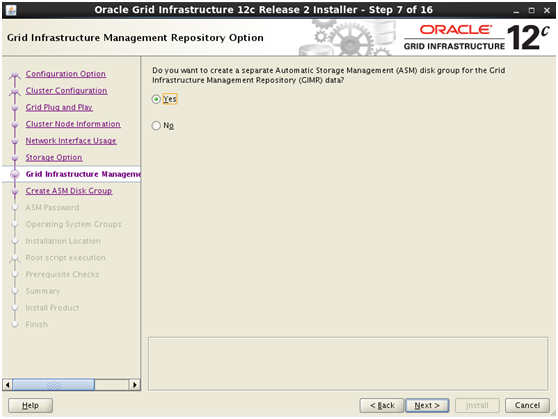This screenshot has width=558, height=419.
Task: Navigate to Network Interface Usage step
Action: [71, 141]
